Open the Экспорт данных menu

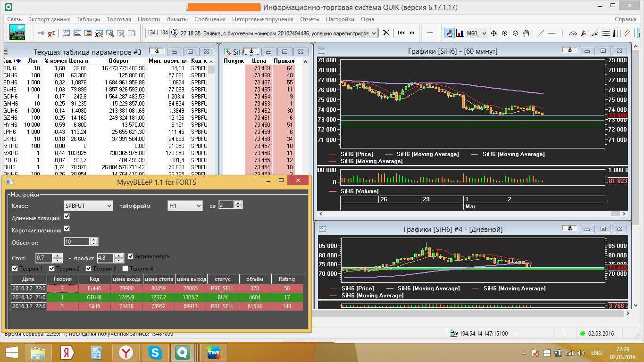[x=49, y=19]
